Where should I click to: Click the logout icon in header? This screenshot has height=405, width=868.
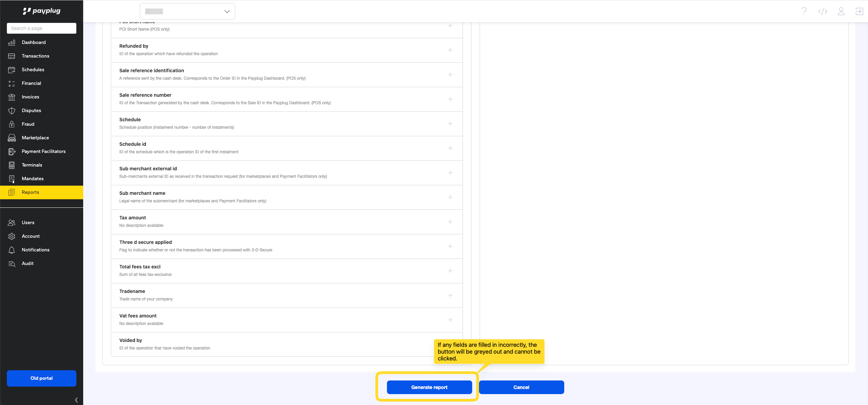859,11
